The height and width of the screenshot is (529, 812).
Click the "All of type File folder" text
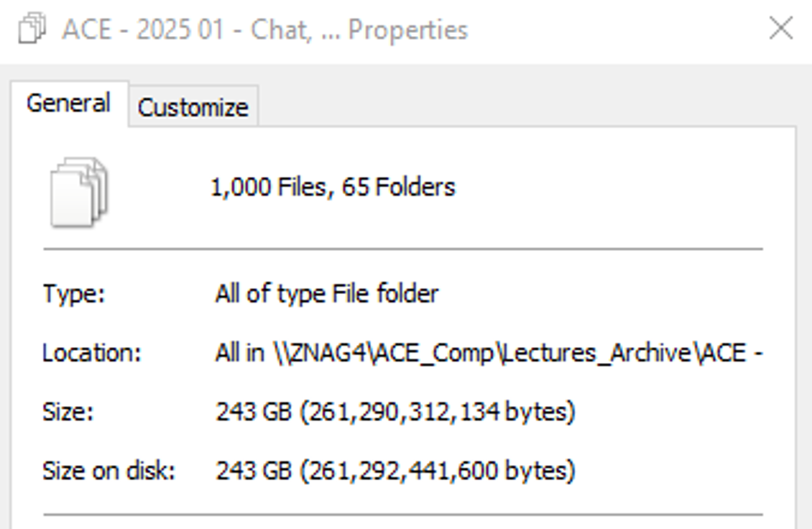(x=327, y=294)
